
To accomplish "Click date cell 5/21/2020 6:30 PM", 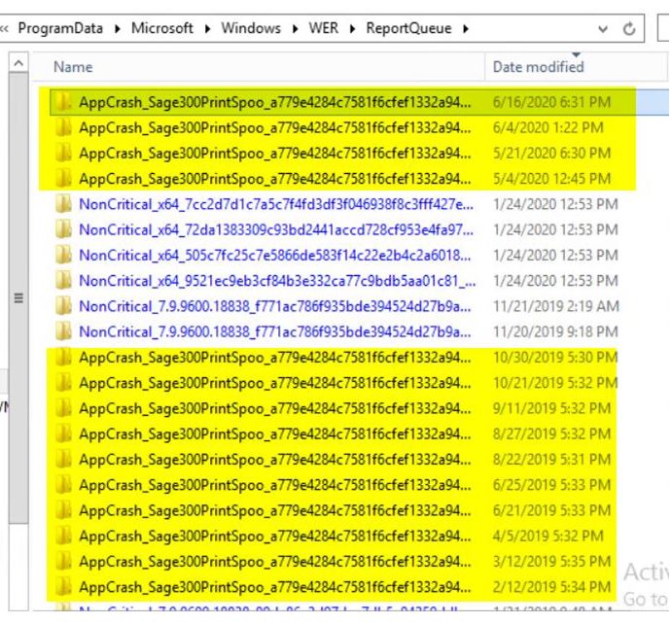I will pyautogui.click(x=551, y=153).
